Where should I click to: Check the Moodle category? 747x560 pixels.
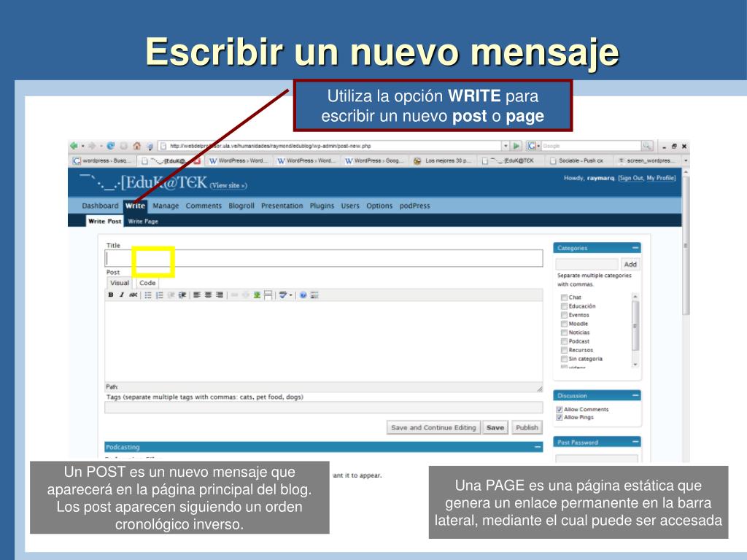coord(564,324)
